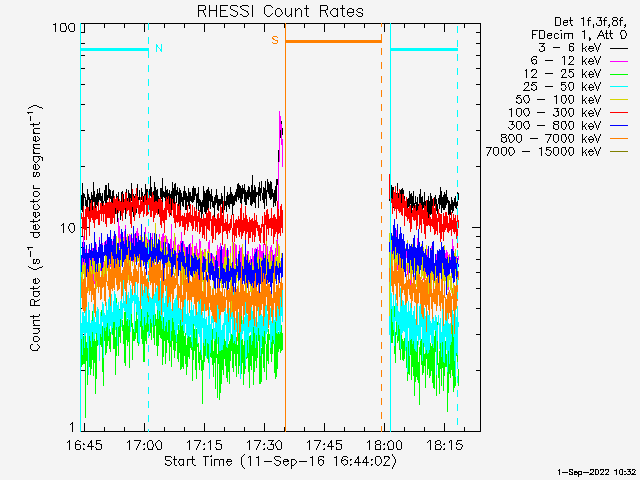Image resolution: width=640 pixels, height=480 pixels.
Task: Click the black line swatch for 3 - 6 keV
Action: pyautogui.click(x=619, y=48)
